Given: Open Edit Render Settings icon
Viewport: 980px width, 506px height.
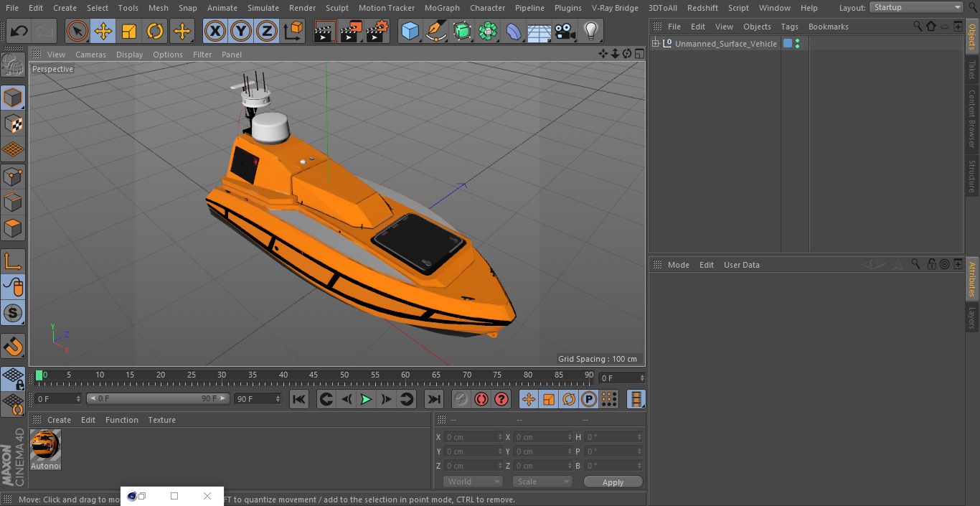Looking at the screenshot, I should [377, 31].
